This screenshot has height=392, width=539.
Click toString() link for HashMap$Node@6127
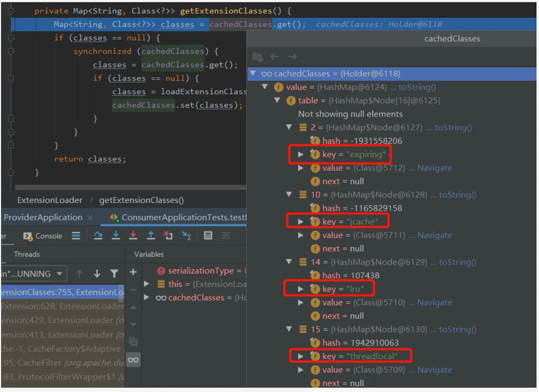pyautogui.click(x=454, y=127)
